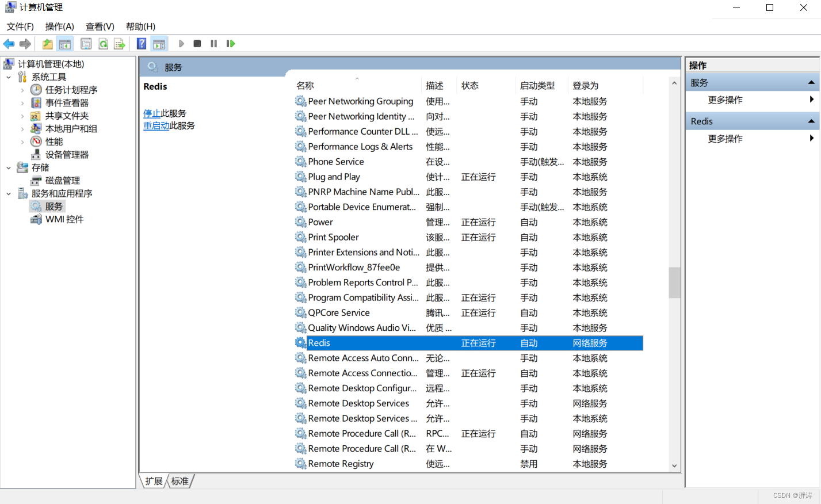Click the Start service play icon
821x504 pixels.
click(181, 44)
